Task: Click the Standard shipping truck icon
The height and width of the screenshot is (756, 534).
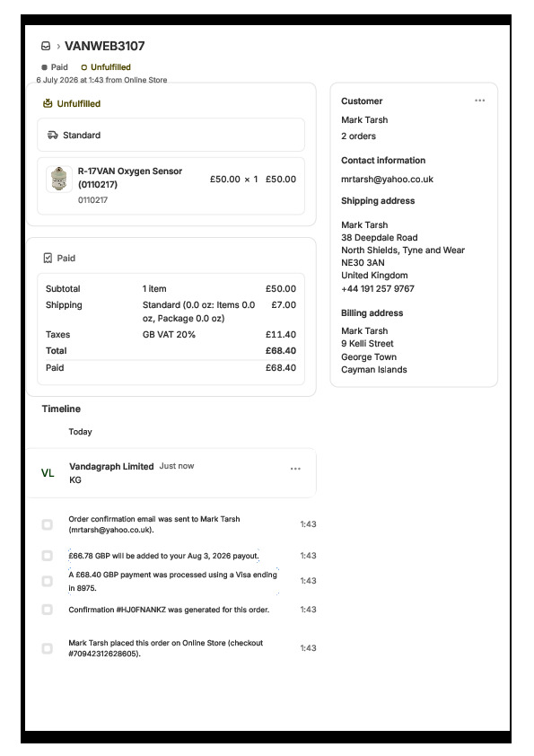Action: [x=53, y=135]
